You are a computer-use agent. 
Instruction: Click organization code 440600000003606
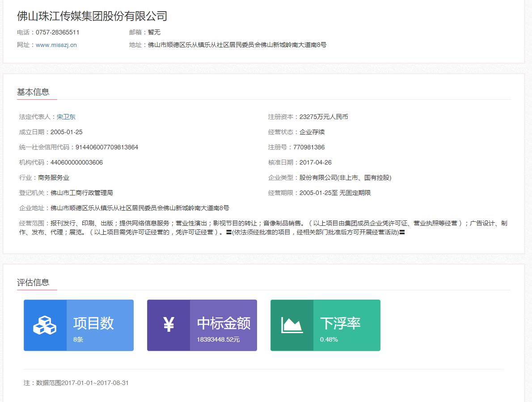[76, 162]
